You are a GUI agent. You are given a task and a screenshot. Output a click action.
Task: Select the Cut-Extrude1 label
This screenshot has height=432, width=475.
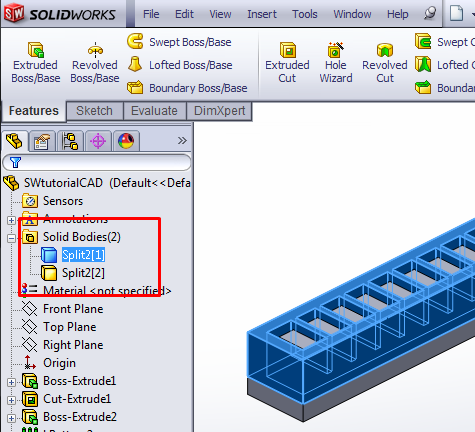pos(77,399)
